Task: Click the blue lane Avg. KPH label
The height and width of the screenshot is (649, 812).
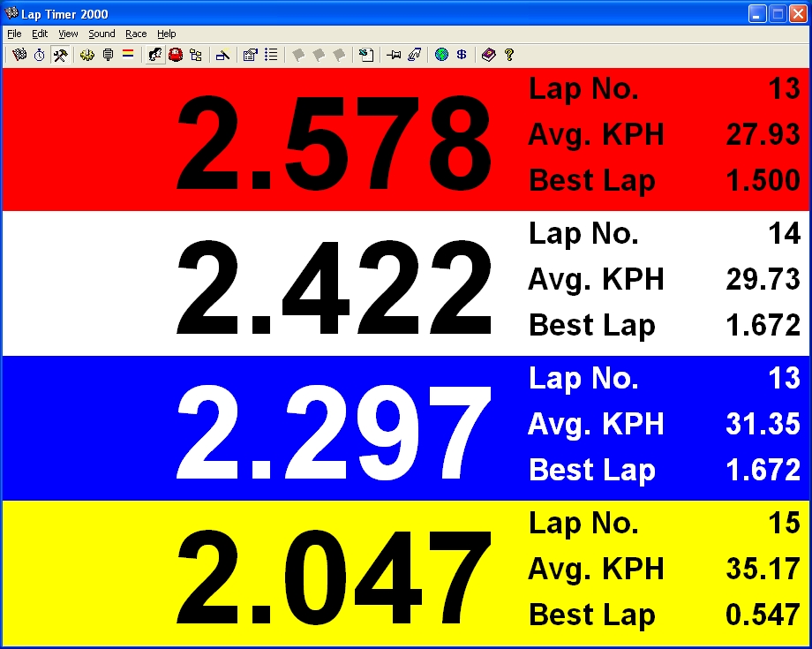Action: click(596, 426)
